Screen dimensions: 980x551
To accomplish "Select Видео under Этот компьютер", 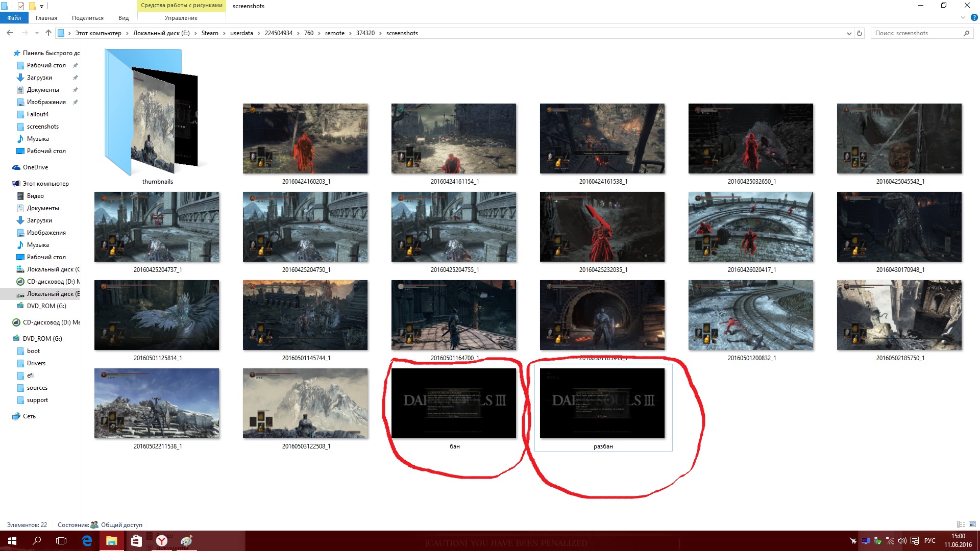I will tap(35, 196).
